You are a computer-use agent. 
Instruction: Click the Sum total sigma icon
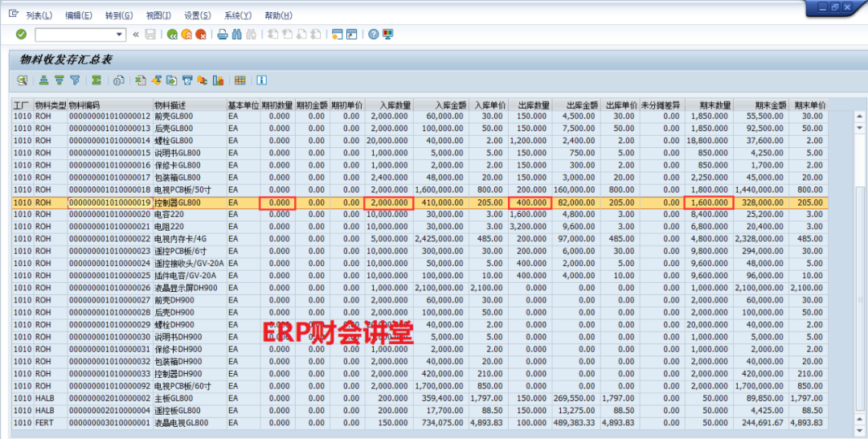point(96,80)
